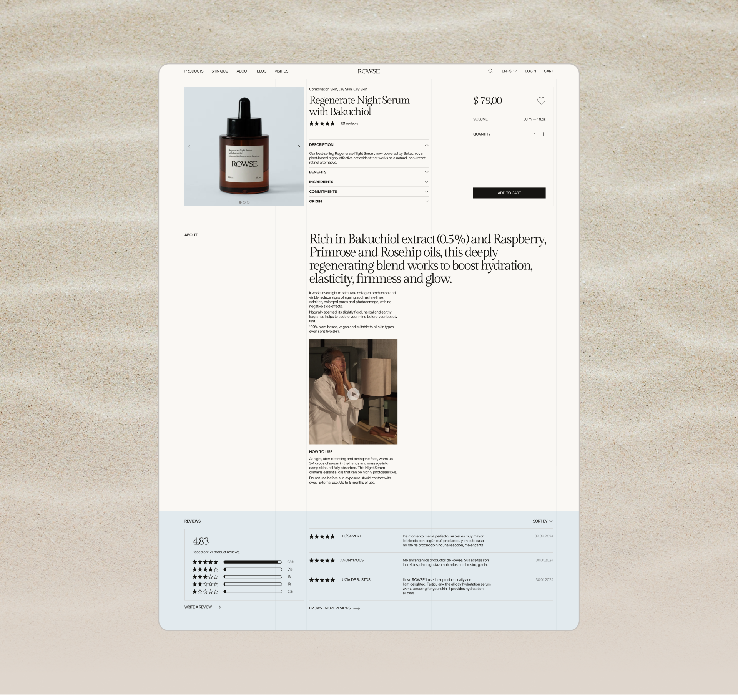Viewport: 738px width, 700px height.
Task: Click the 5-star rating bar
Action: pyautogui.click(x=253, y=562)
